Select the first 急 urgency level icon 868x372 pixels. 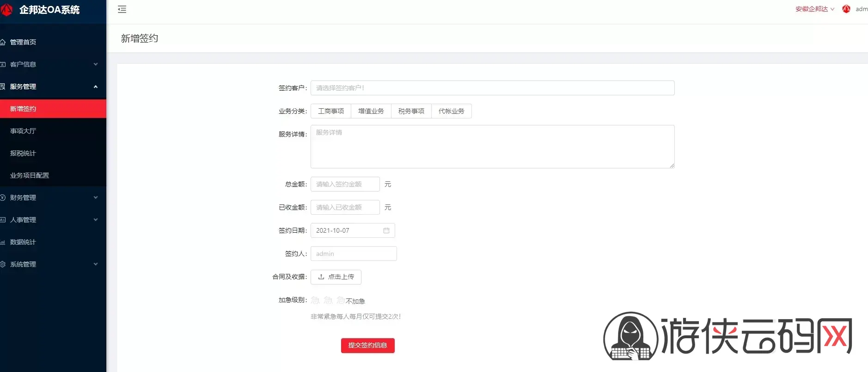click(x=315, y=300)
